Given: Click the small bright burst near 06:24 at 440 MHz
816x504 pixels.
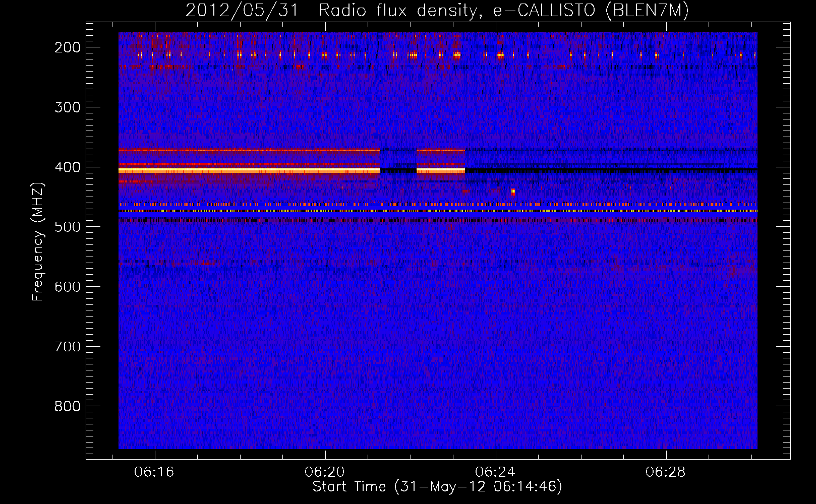Looking at the screenshot, I should pyautogui.click(x=513, y=192).
